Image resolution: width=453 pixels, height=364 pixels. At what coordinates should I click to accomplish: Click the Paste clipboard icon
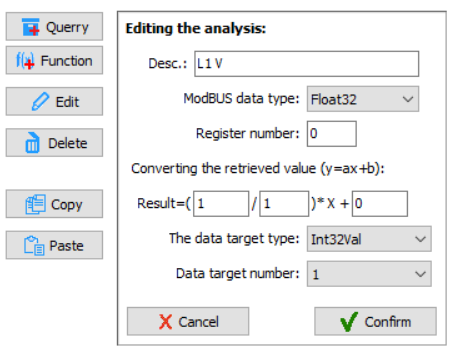click(x=34, y=246)
